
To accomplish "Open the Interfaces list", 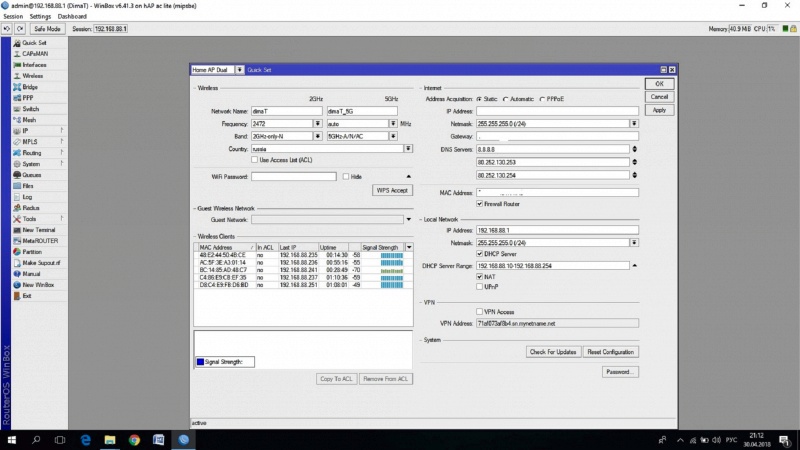I will 34,65.
